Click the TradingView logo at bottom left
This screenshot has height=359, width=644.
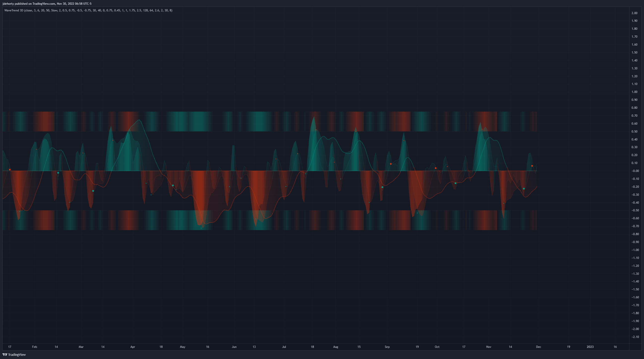(14, 355)
